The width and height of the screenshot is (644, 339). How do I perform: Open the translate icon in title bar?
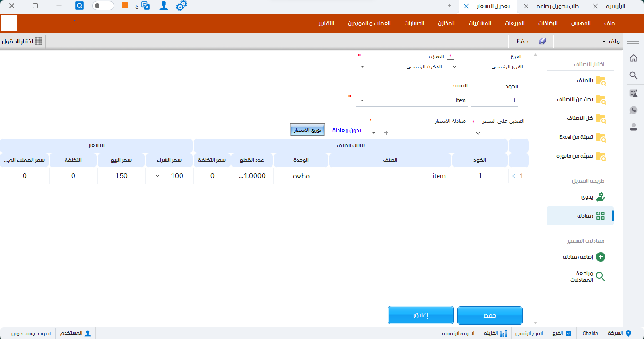146,6
